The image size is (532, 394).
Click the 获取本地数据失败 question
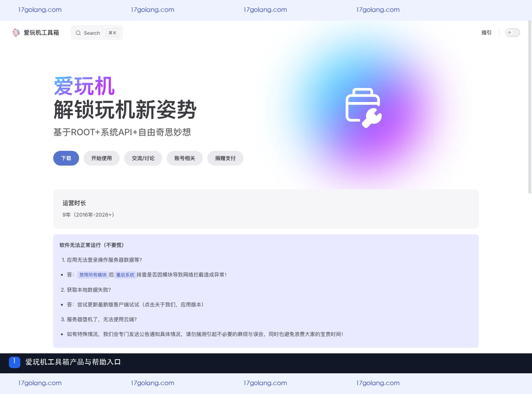click(x=89, y=290)
